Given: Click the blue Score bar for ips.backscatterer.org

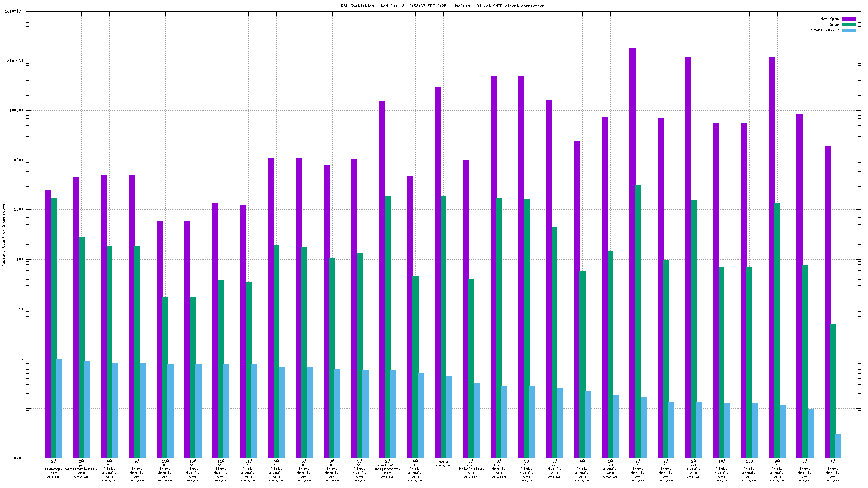Looking at the screenshot, I should click(87, 409).
